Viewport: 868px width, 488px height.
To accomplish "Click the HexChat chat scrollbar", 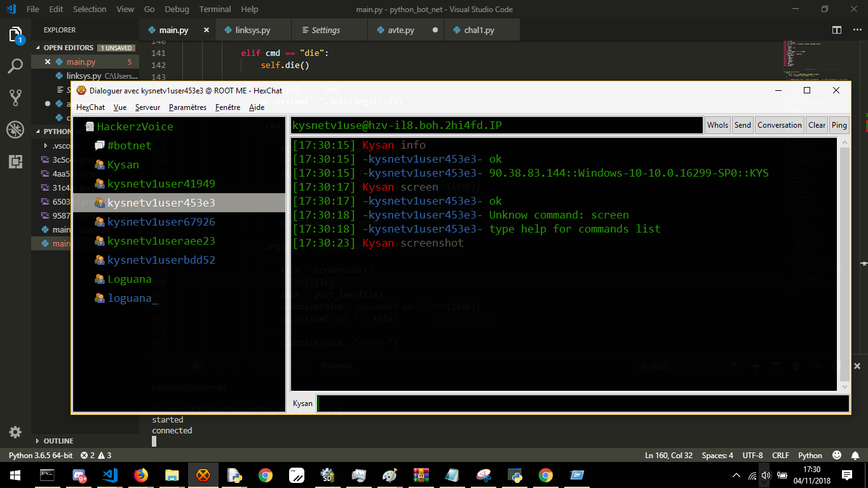I will point(844,264).
